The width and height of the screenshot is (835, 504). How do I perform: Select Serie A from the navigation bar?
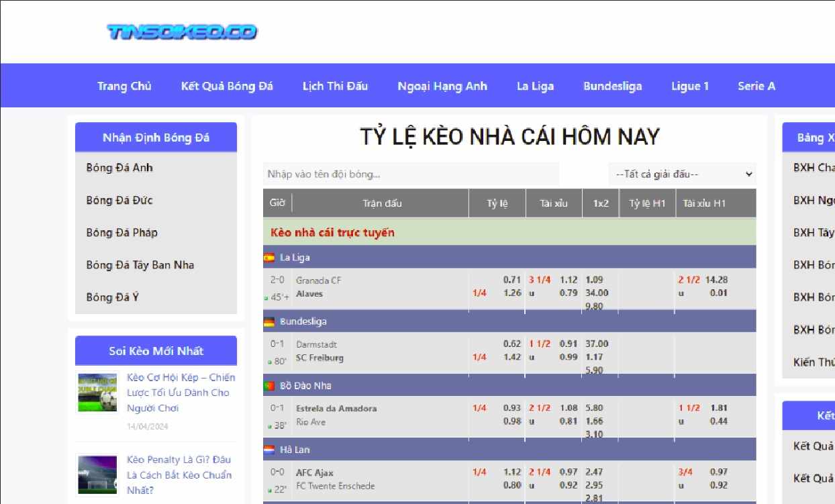click(756, 86)
